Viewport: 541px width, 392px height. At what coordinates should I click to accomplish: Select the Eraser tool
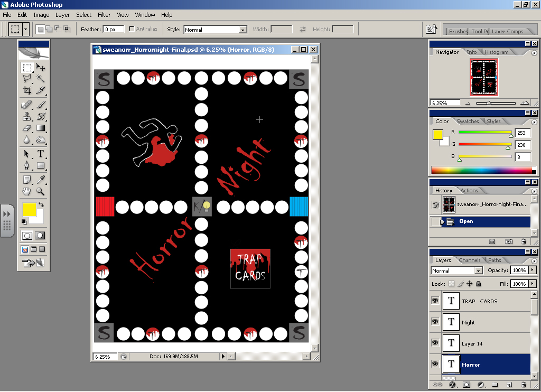26,128
